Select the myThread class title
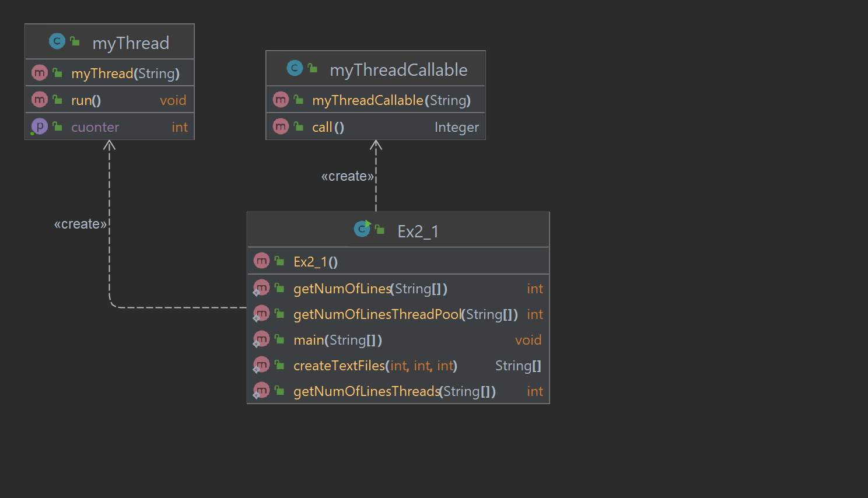868x498 pixels. tap(131, 43)
